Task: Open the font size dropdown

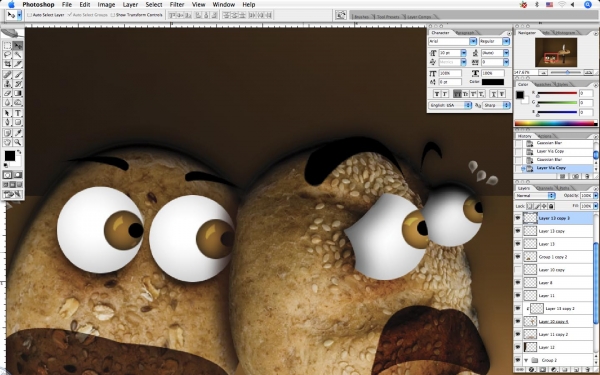Action: (463, 53)
